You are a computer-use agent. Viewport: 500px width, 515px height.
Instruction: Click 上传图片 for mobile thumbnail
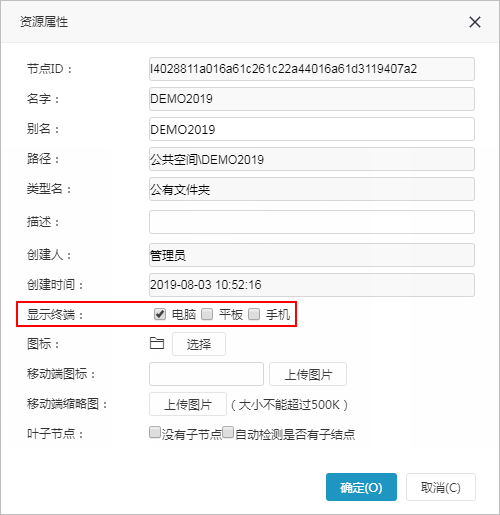[188, 404]
